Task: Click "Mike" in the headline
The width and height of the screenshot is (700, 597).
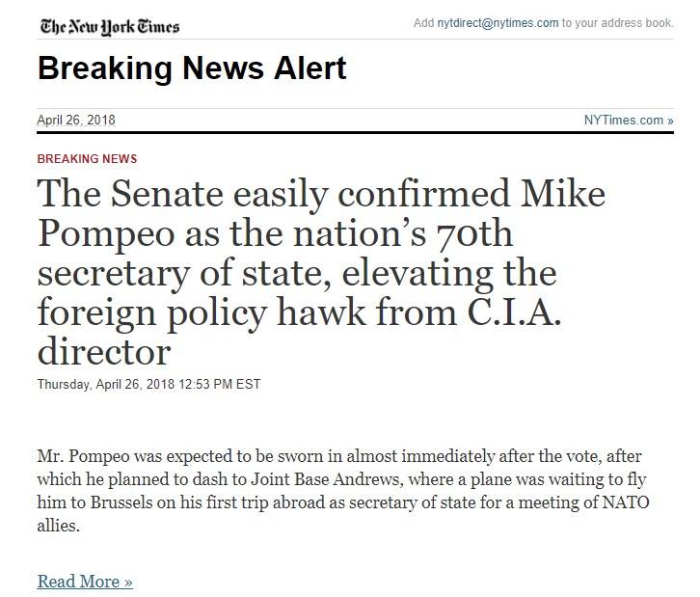Action: pos(563,196)
